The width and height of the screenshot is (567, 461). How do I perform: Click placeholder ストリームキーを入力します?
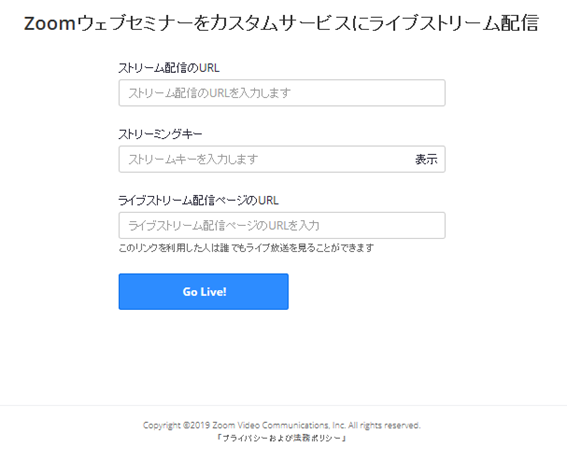[193, 159]
